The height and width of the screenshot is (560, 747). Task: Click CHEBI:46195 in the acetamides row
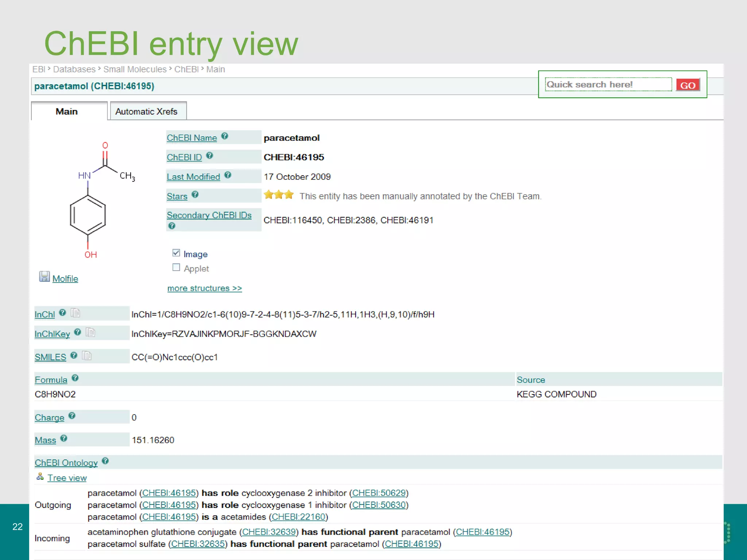tap(169, 517)
